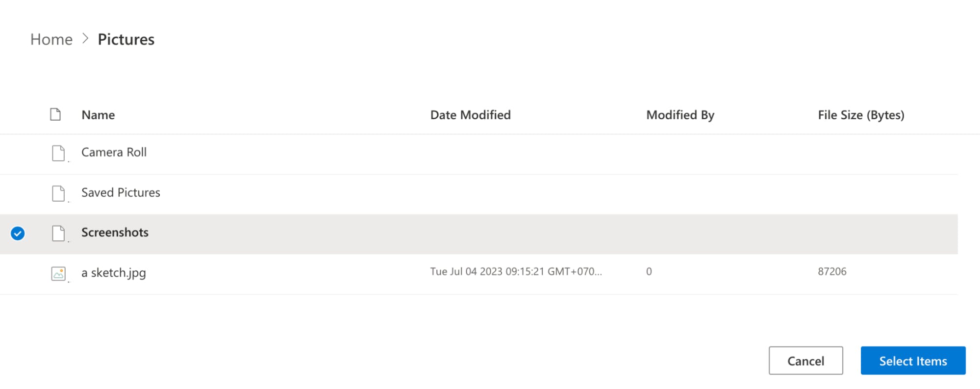The image size is (980, 389).
Task: Click the Pictures breadcrumb label
Action: coord(126,39)
